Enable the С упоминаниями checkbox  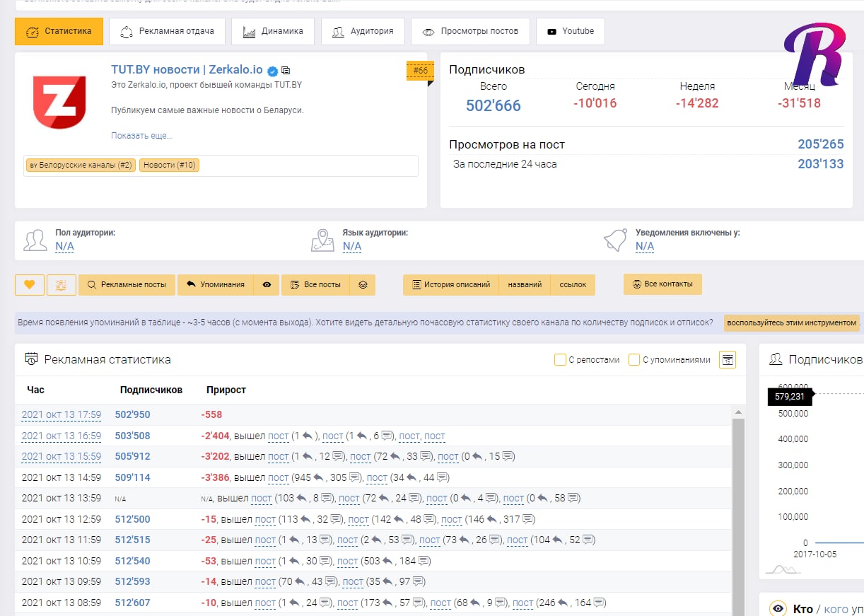pyautogui.click(x=634, y=359)
